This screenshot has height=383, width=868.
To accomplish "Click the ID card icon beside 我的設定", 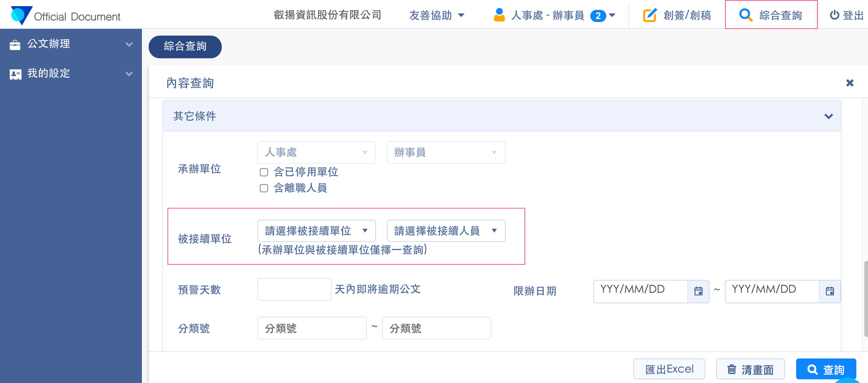I will point(15,74).
